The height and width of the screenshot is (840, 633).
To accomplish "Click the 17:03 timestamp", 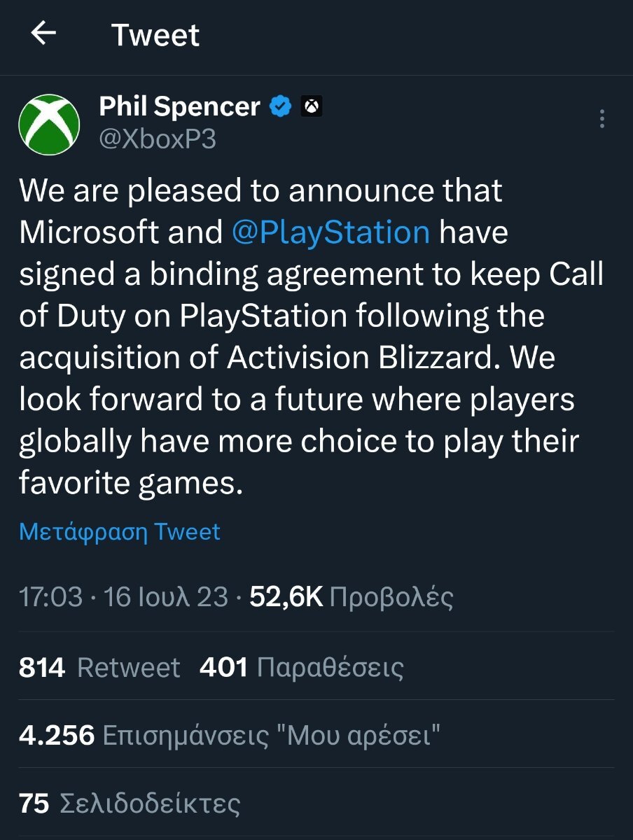I will (51, 597).
